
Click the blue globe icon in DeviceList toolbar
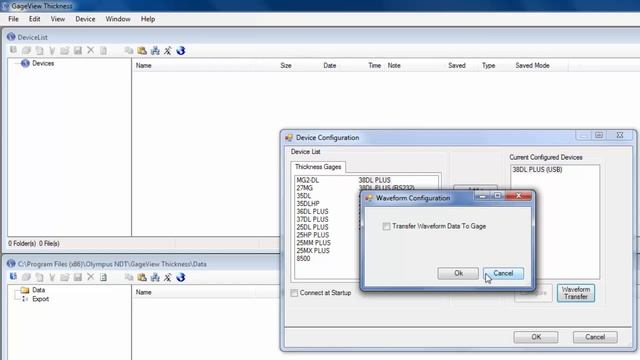181,50
